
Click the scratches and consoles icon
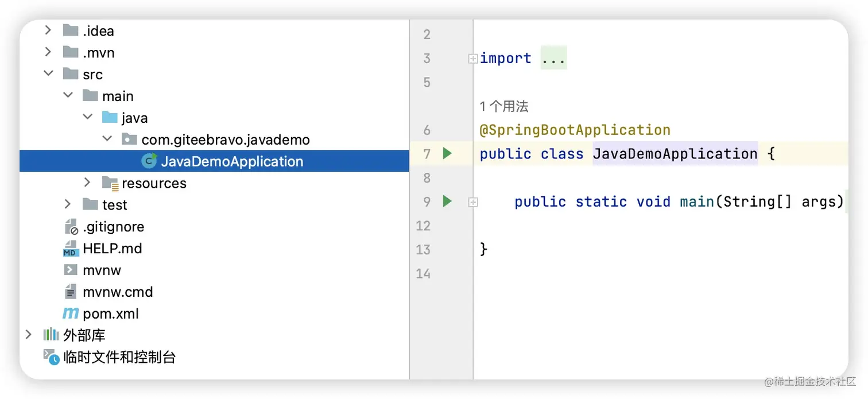[x=51, y=357]
